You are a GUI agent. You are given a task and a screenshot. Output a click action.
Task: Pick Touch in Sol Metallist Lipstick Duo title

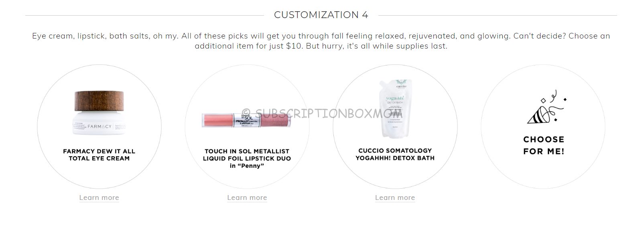point(247,159)
